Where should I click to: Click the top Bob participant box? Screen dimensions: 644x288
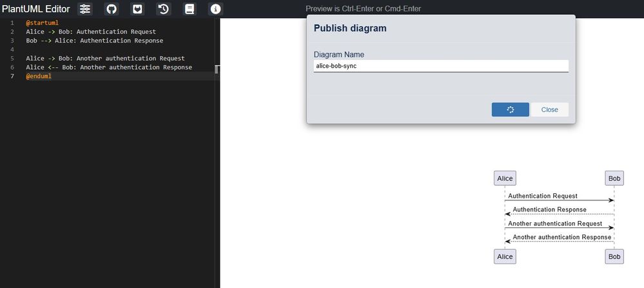pyautogui.click(x=614, y=178)
